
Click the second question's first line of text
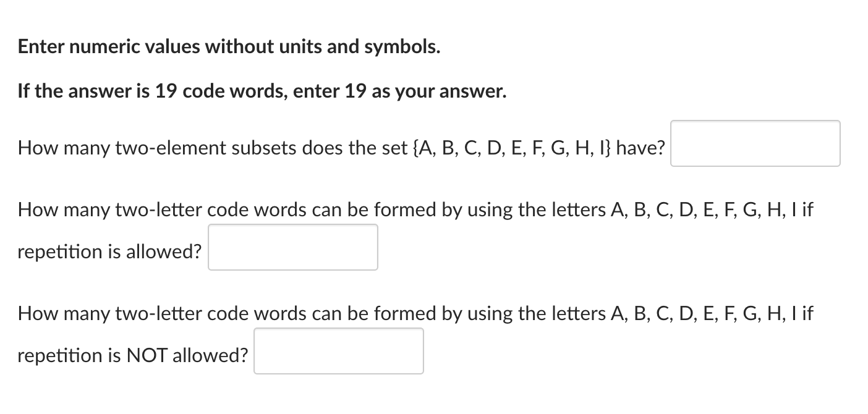point(414,209)
